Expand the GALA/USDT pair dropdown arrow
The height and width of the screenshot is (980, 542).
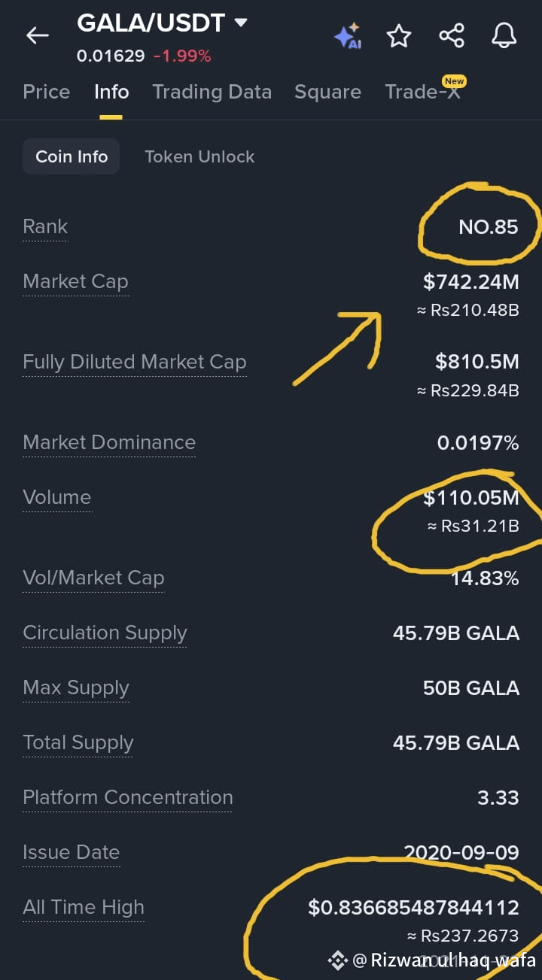(x=241, y=23)
